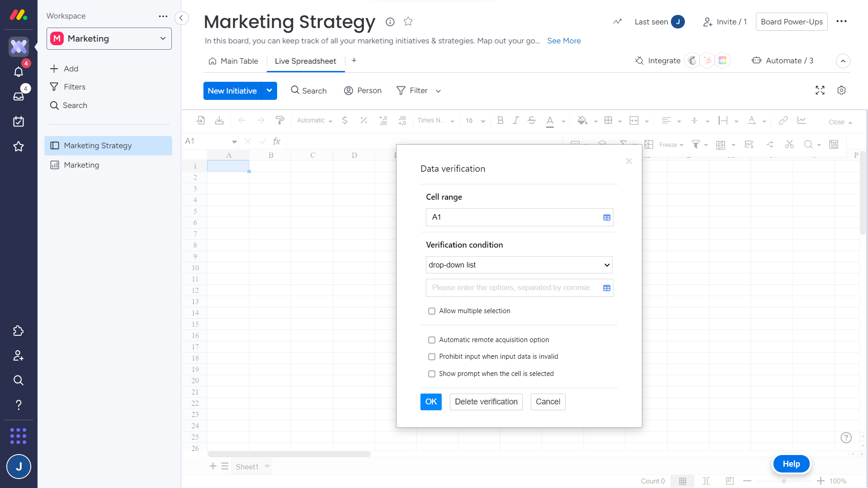Click the currency format dollar icon
868x488 pixels.
[x=344, y=120]
